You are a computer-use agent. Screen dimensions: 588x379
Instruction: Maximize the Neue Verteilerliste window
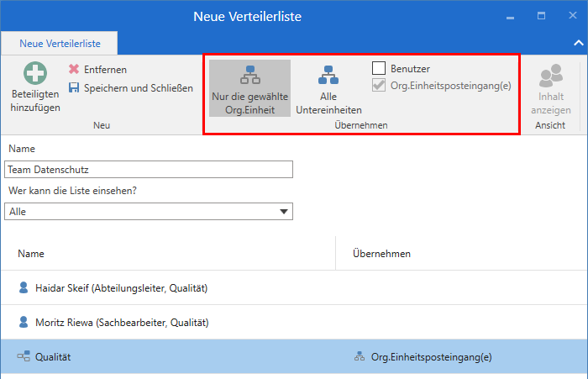pyautogui.click(x=541, y=16)
